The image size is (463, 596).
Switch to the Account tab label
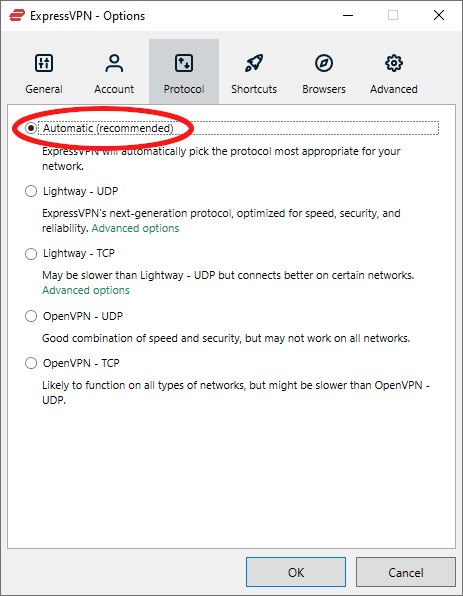pyautogui.click(x=114, y=89)
